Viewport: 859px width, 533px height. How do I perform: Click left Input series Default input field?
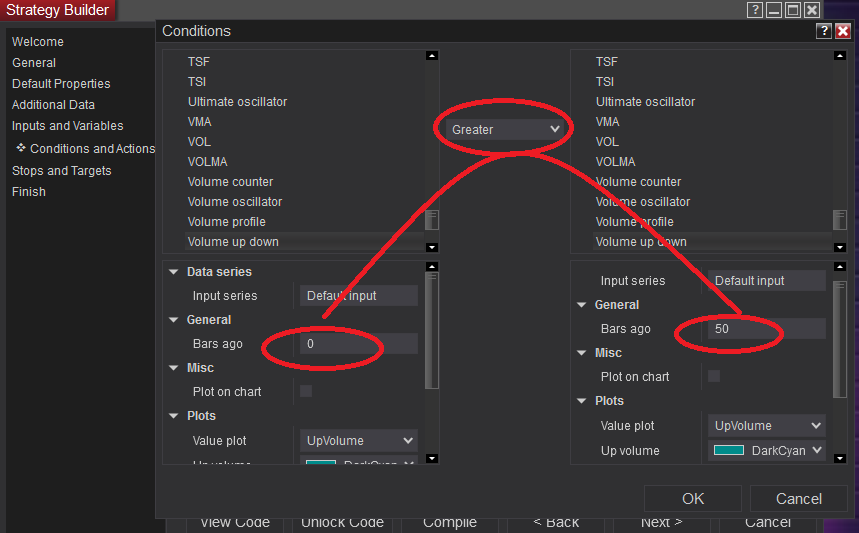(359, 296)
